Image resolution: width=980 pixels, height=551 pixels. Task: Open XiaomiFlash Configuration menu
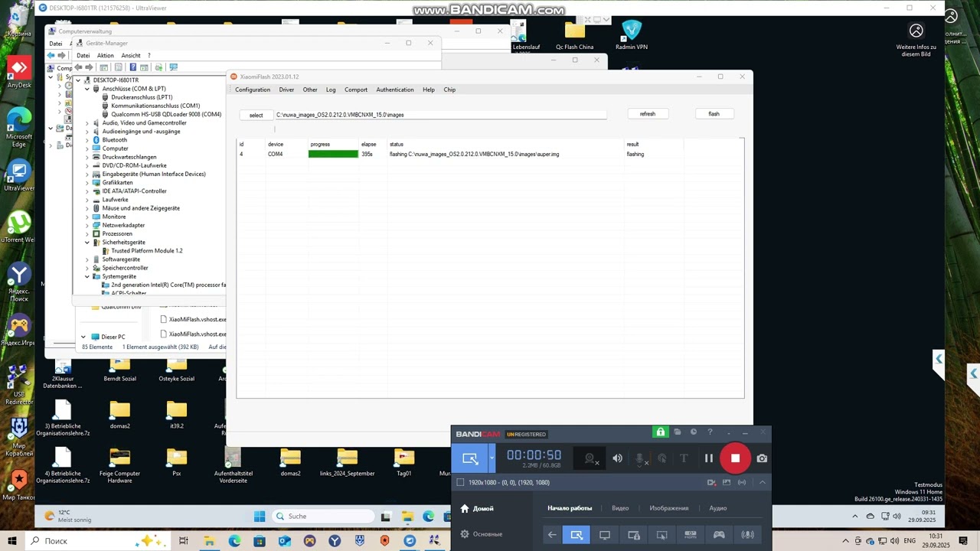point(253,90)
